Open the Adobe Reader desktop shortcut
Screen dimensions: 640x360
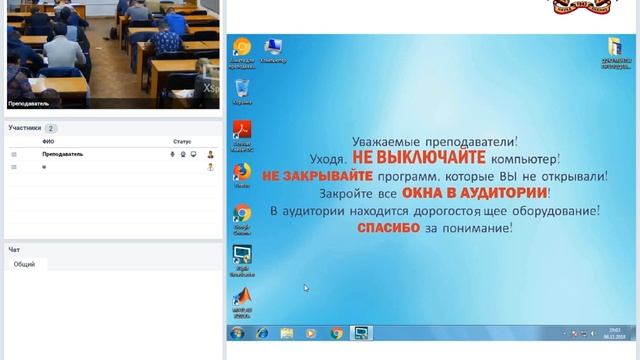pos(242,136)
